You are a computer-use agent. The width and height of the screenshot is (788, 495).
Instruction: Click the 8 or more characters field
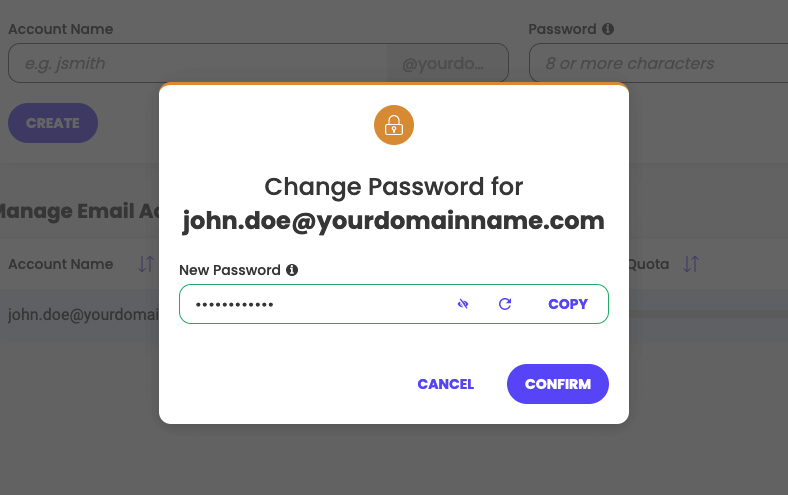pyautogui.click(x=658, y=63)
